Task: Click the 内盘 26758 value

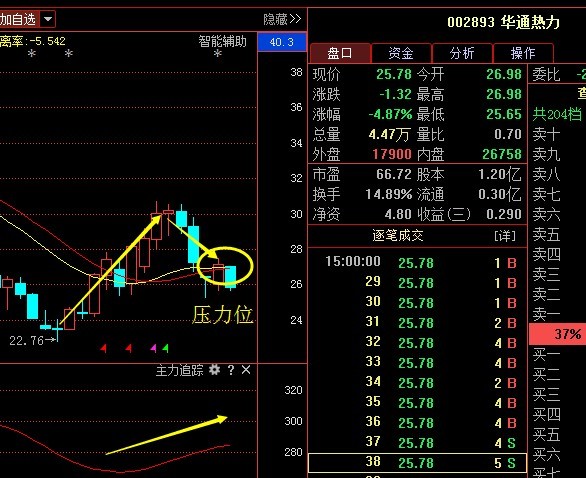Action: pyautogui.click(x=502, y=154)
